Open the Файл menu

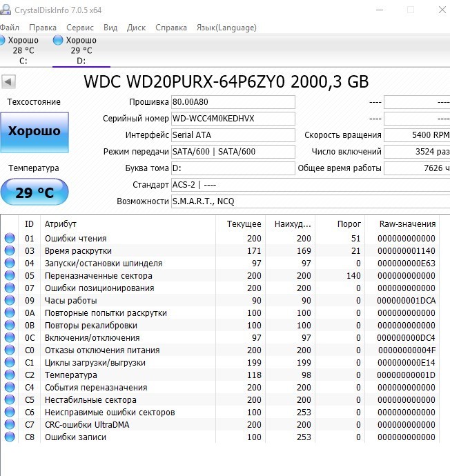point(10,28)
